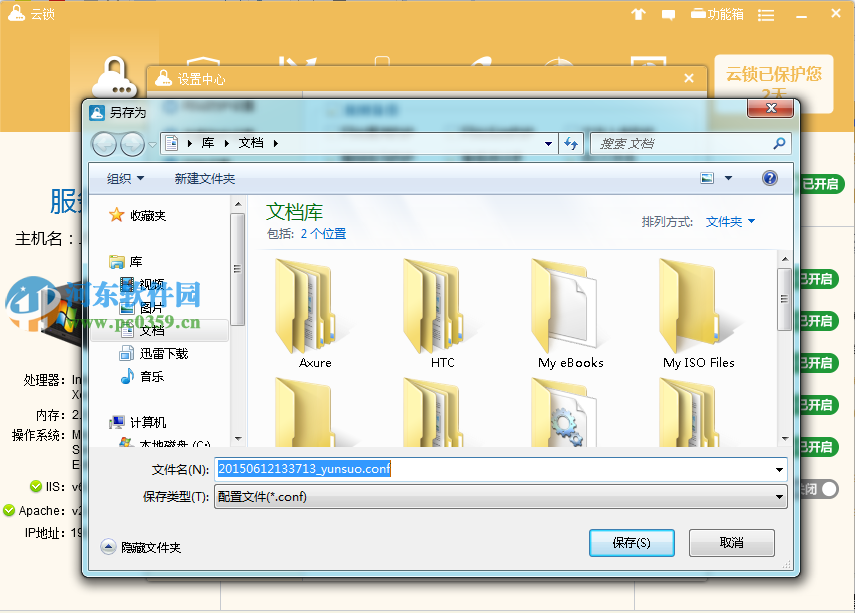855x613 pixels.
Task: Open the 功能箱 toolbox in Yunsuo window
Action: pyautogui.click(x=717, y=14)
